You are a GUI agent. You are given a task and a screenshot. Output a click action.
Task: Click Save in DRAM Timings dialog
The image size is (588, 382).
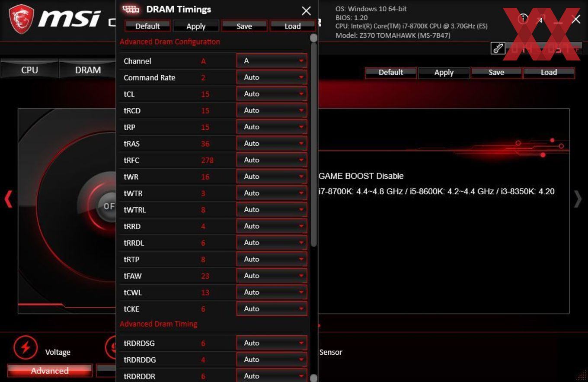click(244, 26)
